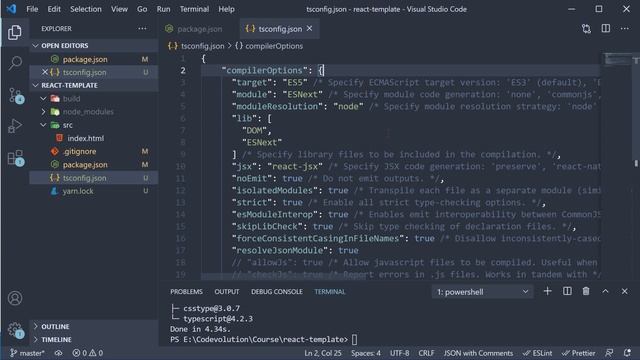Close tsconfig.json in Open Editors list
This screenshot has height=360, width=640.
[45, 72]
